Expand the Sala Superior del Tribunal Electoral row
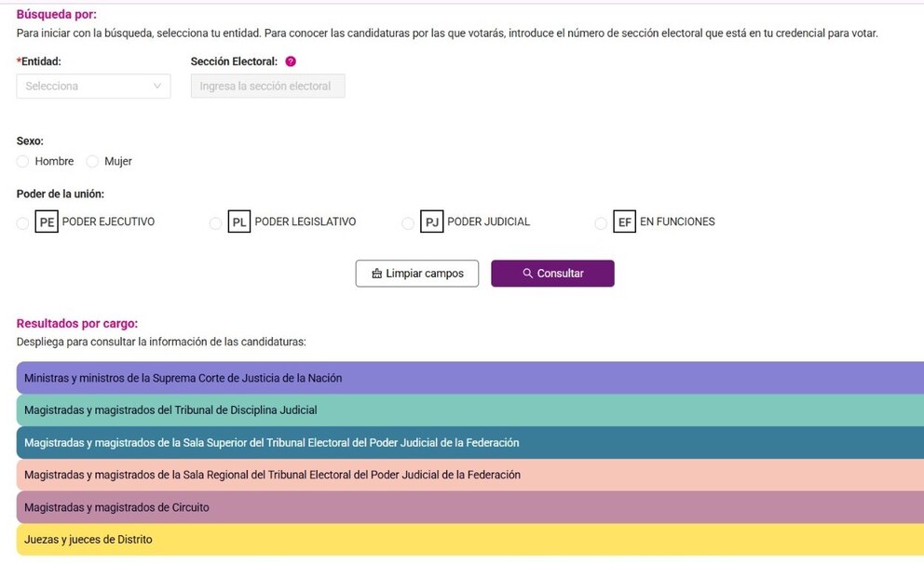924x564 pixels. tap(470, 443)
